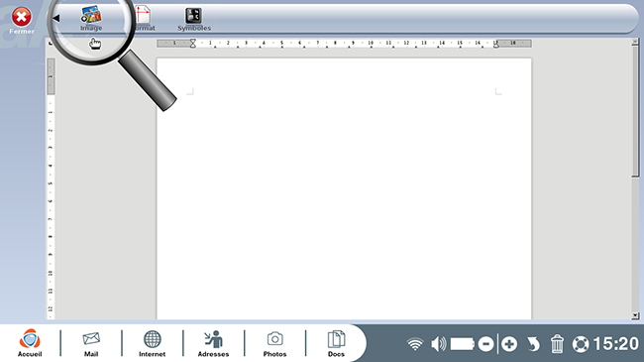The image size is (644, 362).
Task: Launch the Internet globe icon
Action: pos(152,339)
